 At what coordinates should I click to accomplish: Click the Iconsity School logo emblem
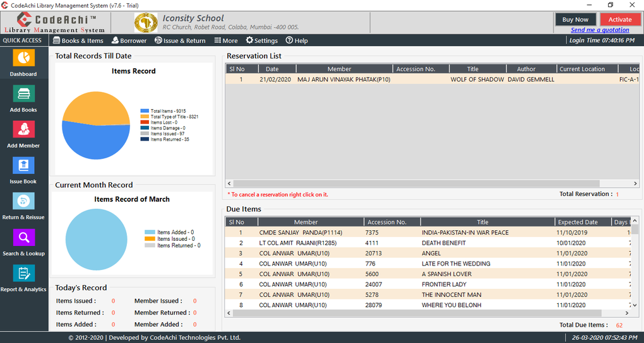(146, 23)
